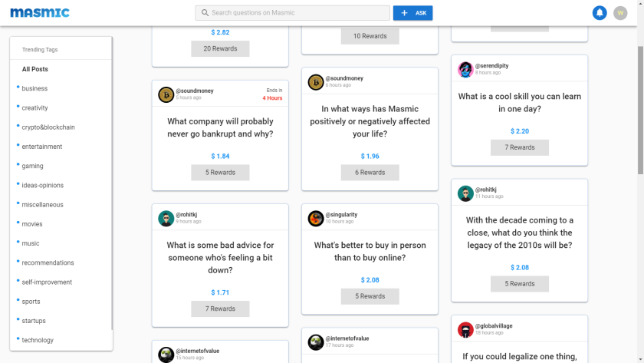Click the @rohitkj username on bad advice post
The width and height of the screenshot is (644, 363).
[186, 215]
